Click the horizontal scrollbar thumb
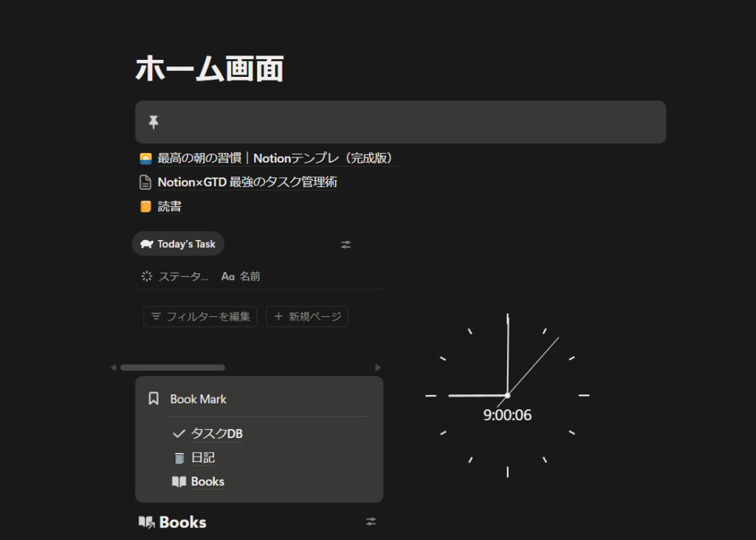 pos(173,367)
